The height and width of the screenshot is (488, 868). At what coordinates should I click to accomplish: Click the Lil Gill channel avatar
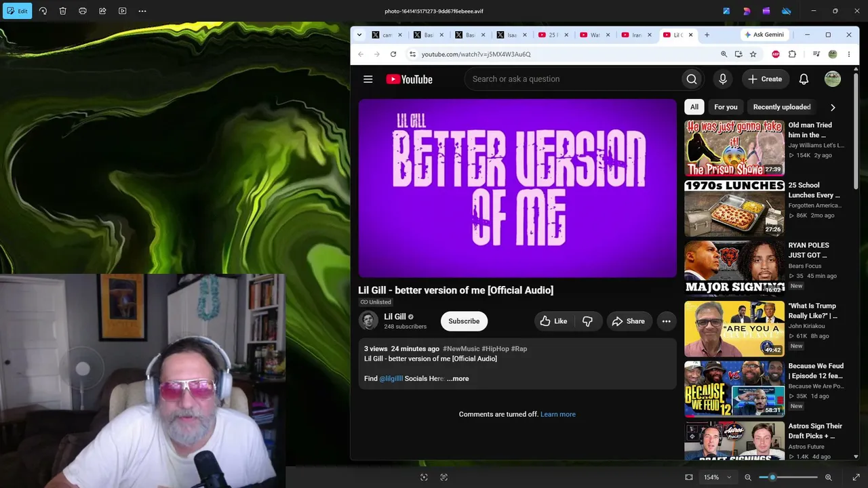pos(368,321)
